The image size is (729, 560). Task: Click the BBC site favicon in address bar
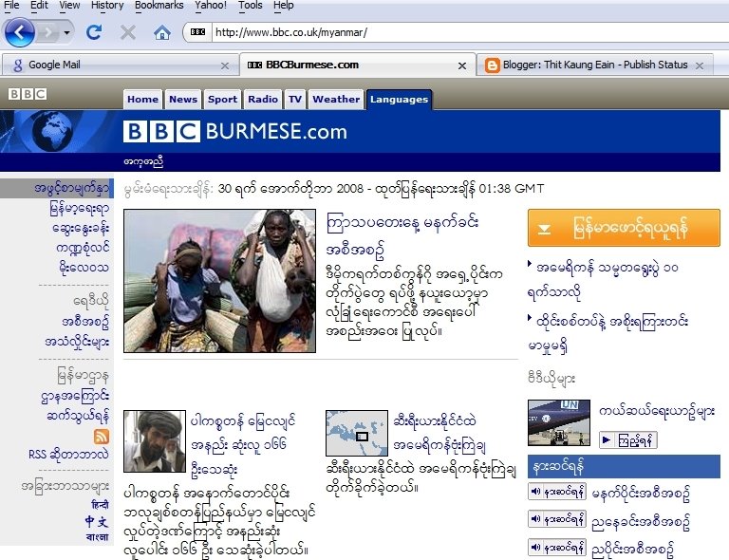click(197, 32)
